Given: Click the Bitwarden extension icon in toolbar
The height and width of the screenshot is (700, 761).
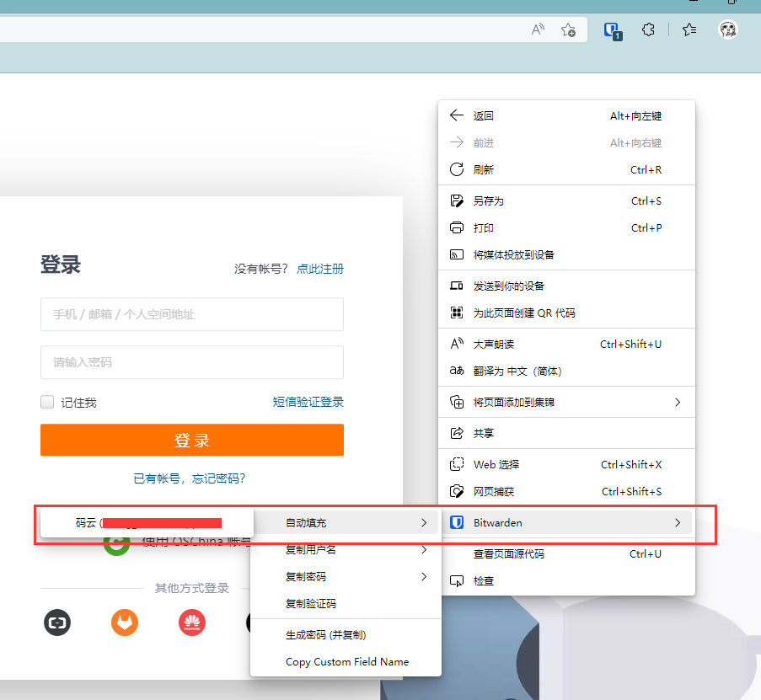Looking at the screenshot, I should 612,30.
